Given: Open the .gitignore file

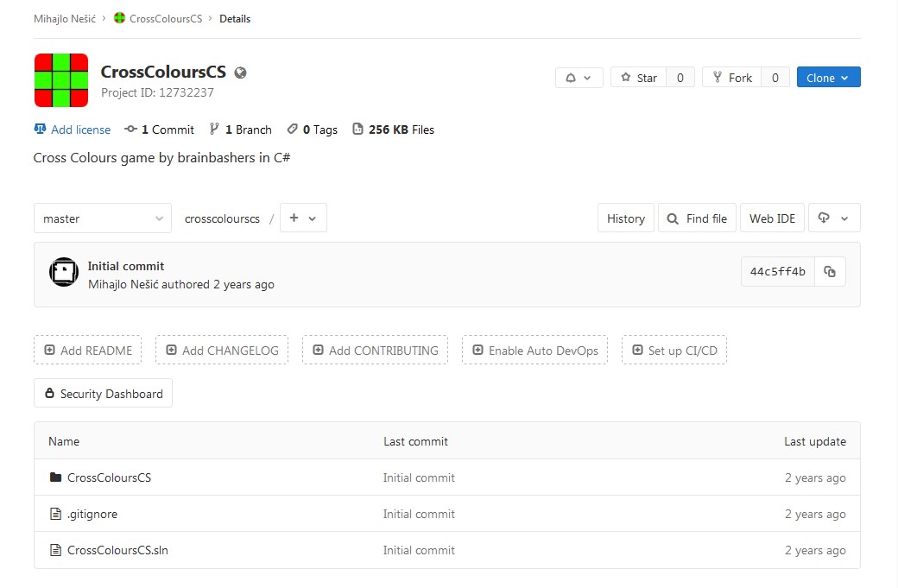Looking at the screenshot, I should pyautogui.click(x=92, y=514).
